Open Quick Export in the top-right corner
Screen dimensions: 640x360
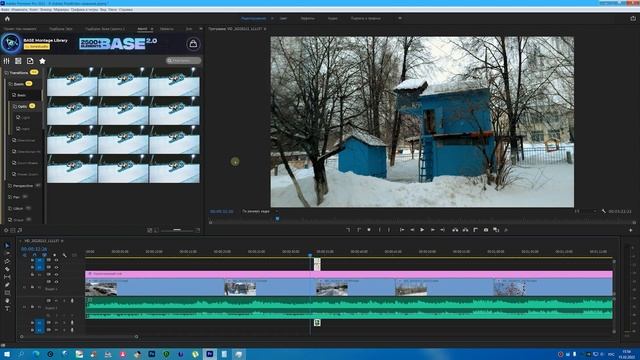(633, 18)
